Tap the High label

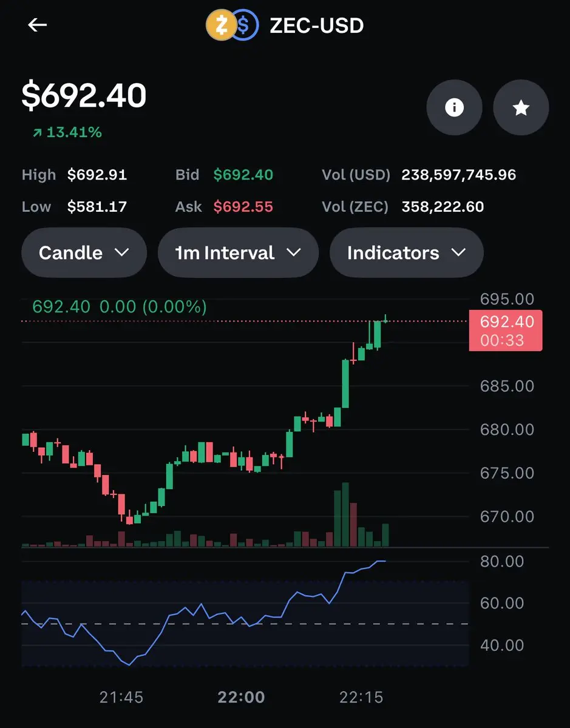(x=39, y=175)
